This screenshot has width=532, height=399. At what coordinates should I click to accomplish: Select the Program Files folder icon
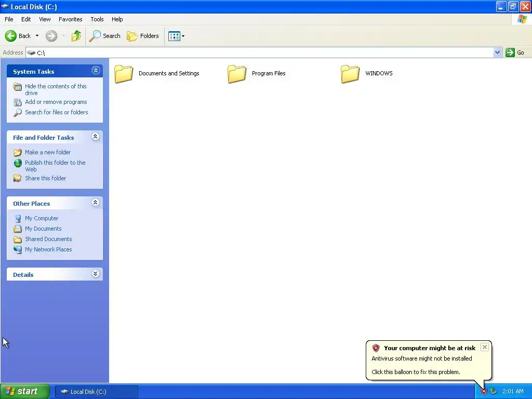(x=237, y=74)
